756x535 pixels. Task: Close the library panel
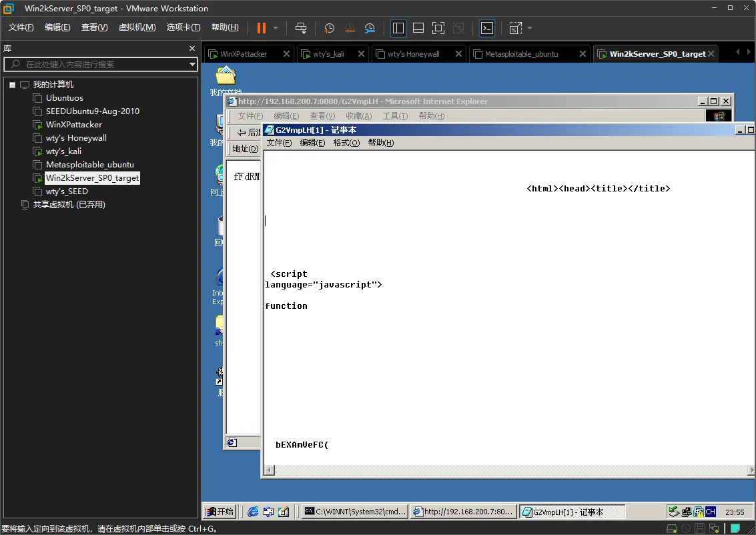point(192,48)
